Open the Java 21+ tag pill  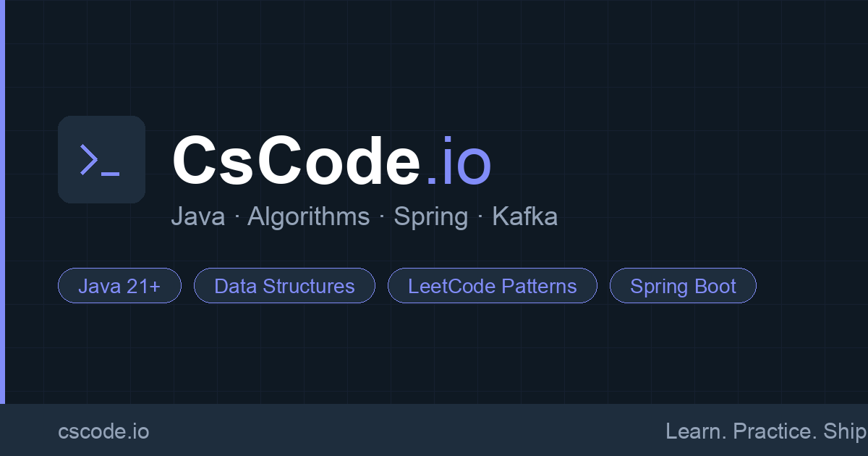click(119, 286)
